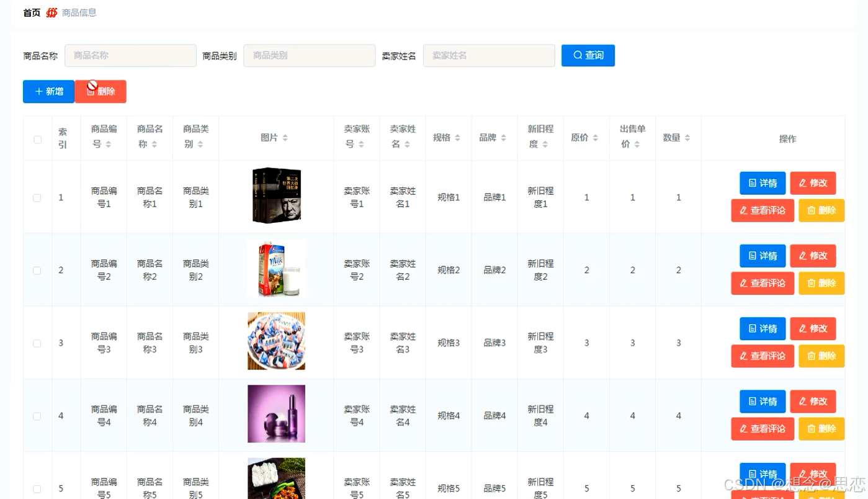Viewport: 868px width, 499px height.
Task: Click the 商品编号1 cell
Action: 104,197
